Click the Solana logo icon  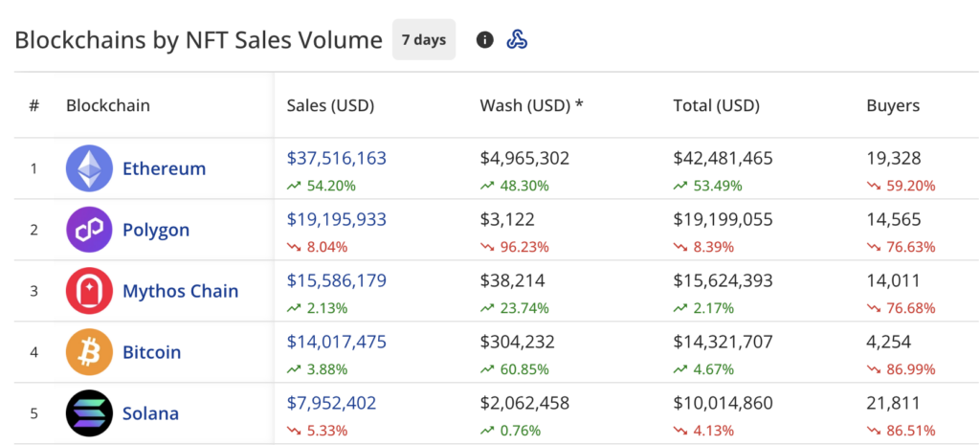coord(89,413)
